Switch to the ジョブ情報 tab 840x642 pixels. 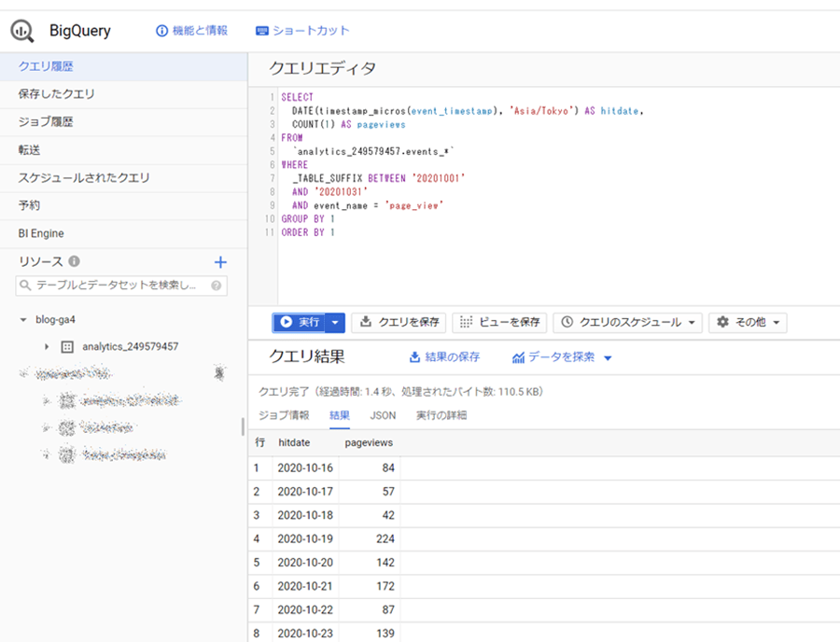(284, 415)
